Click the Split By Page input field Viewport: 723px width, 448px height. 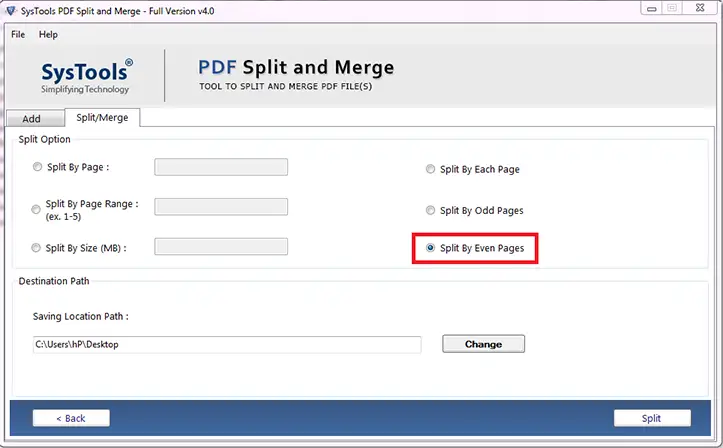tap(221, 167)
